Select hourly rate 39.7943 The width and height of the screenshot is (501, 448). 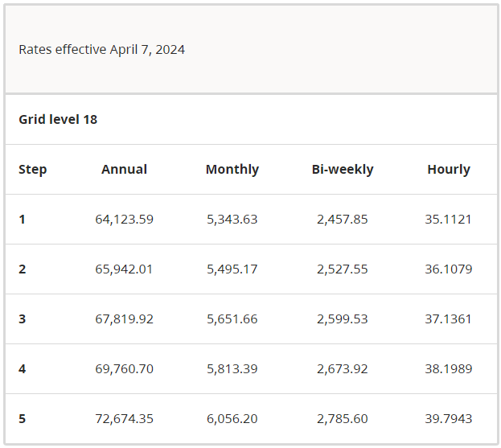tap(448, 419)
